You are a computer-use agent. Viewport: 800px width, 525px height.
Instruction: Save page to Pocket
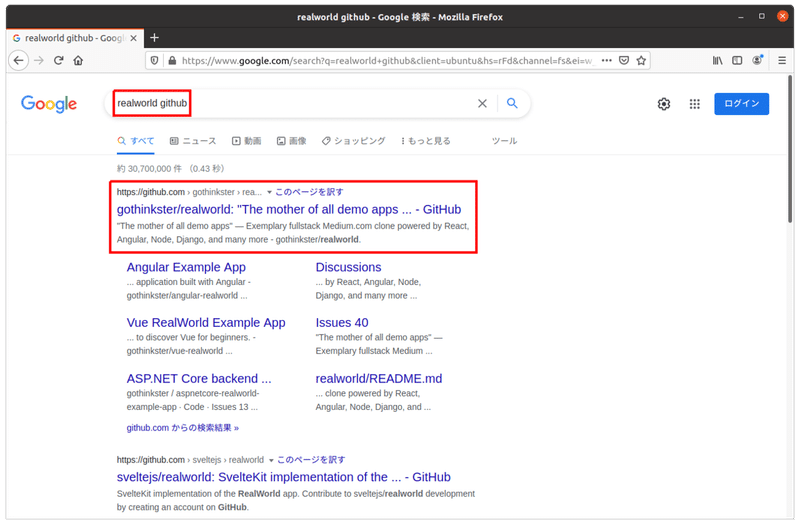coord(624,60)
